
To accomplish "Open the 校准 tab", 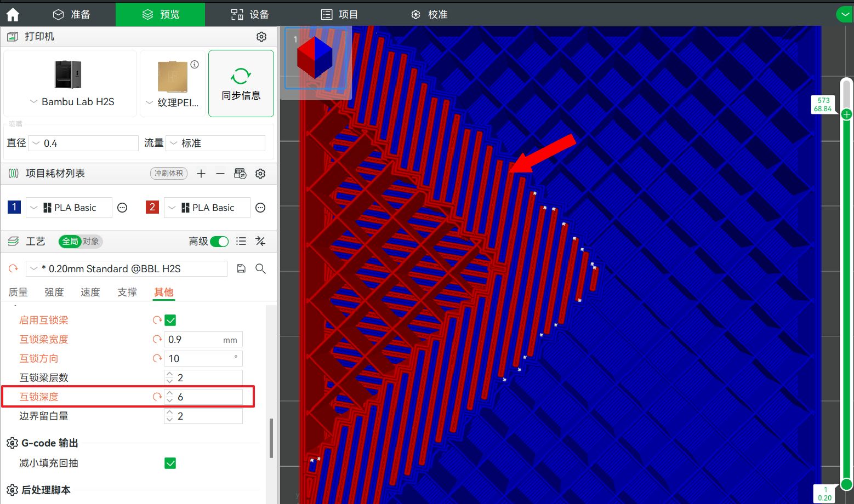I will click(429, 15).
